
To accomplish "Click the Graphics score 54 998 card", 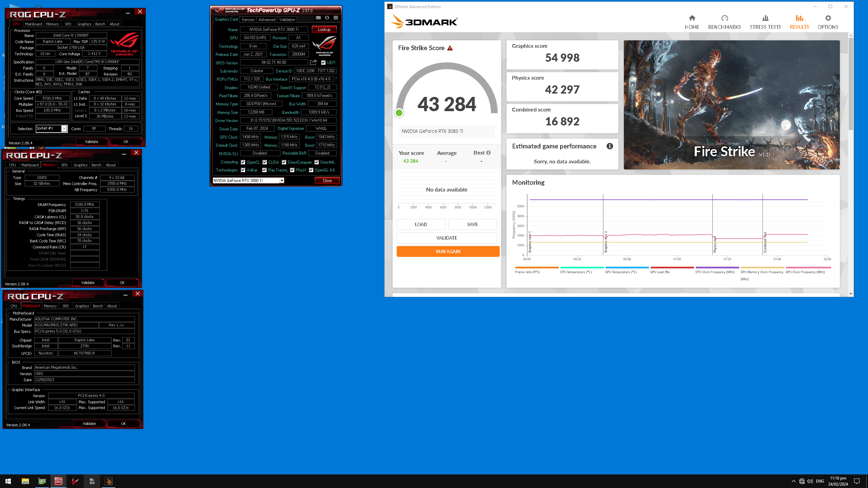I will click(x=562, y=55).
